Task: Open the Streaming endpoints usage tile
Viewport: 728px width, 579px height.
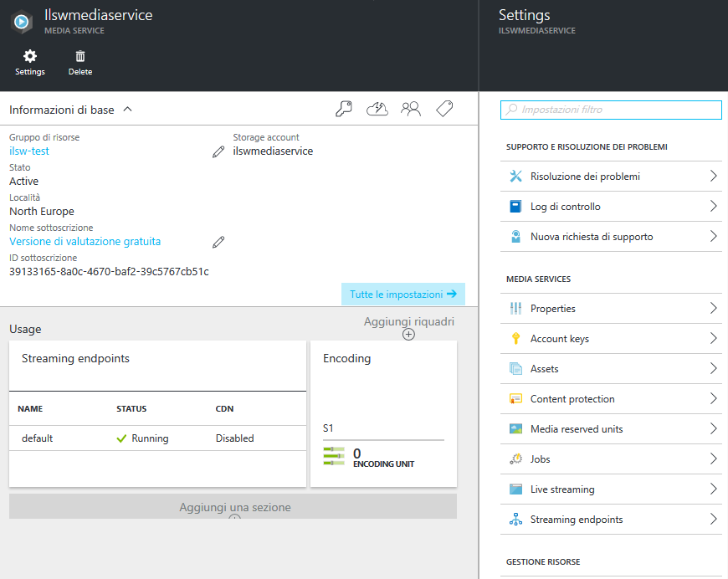Action: coord(158,413)
